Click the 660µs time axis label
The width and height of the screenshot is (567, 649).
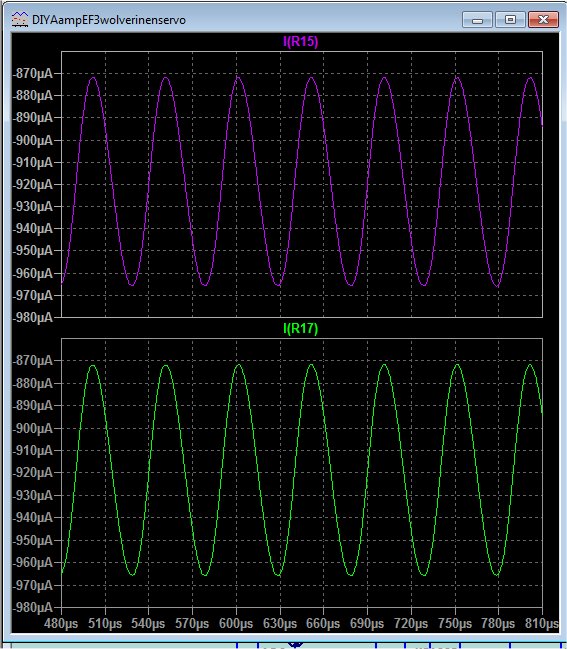[323, 623]
